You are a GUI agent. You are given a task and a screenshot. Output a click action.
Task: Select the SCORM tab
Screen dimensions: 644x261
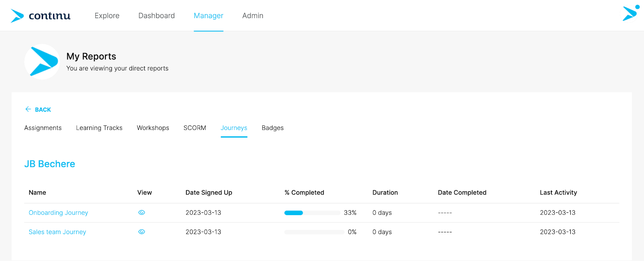[x=195, y=128]
